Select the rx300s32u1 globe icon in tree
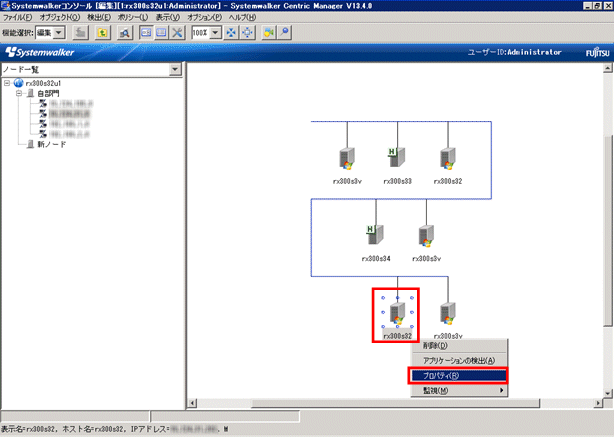Viewport: 614px width, 437px height. pos(18,83)
